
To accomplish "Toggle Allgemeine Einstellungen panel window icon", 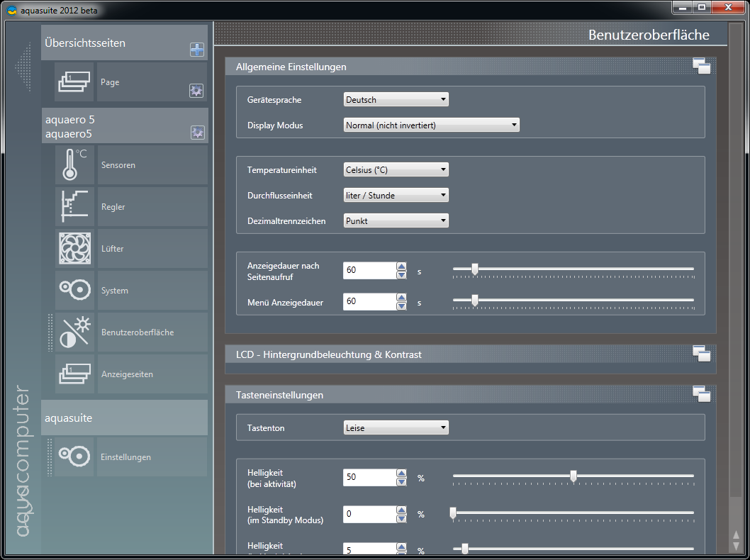I will pos(702,66).
